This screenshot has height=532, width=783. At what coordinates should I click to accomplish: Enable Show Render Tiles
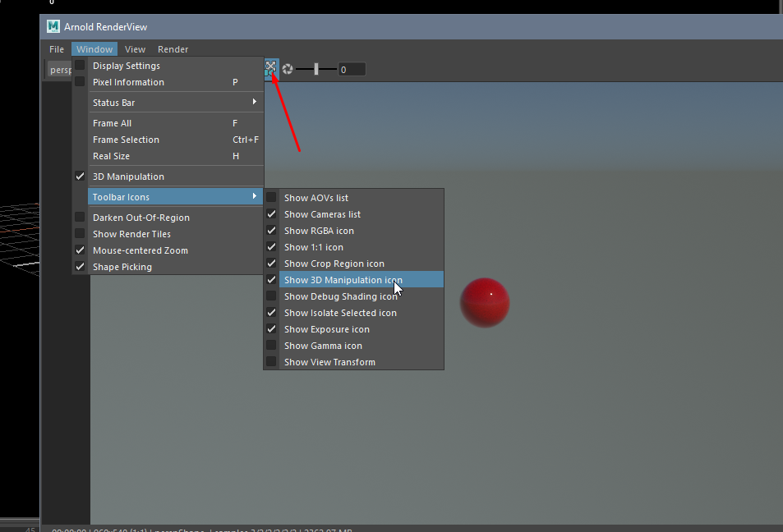168,233
